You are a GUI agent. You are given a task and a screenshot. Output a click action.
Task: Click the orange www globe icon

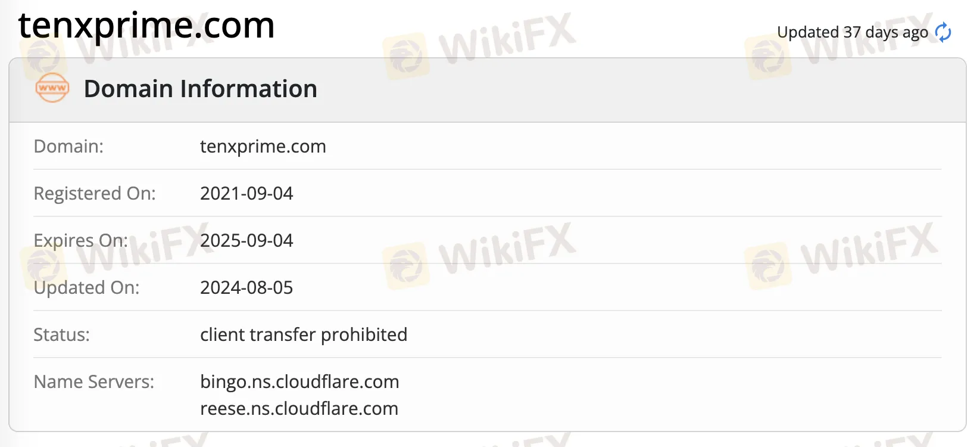click(52, 88)
